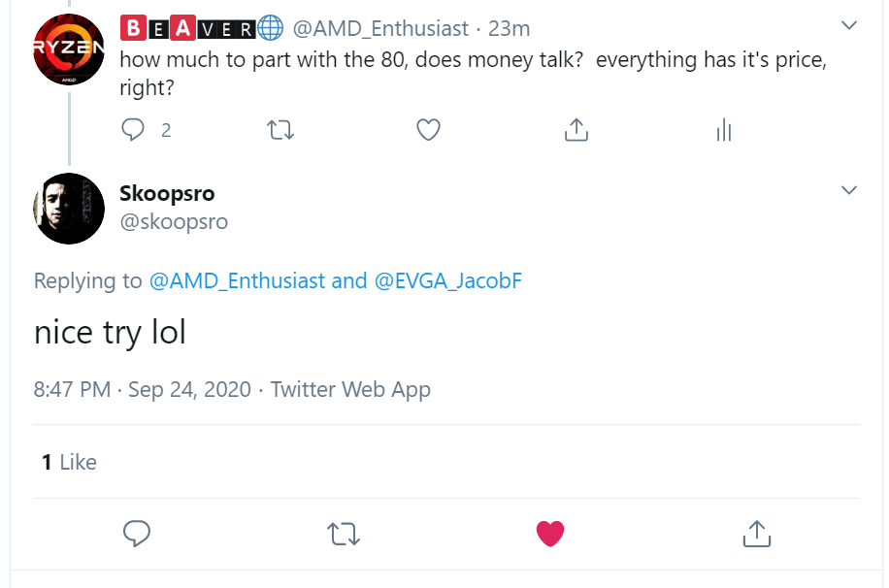The width and height of the screenshot is (889, 588).
Task: Click the @AMD_Enthusiast mention link in reply line
Action: point(237,281)
